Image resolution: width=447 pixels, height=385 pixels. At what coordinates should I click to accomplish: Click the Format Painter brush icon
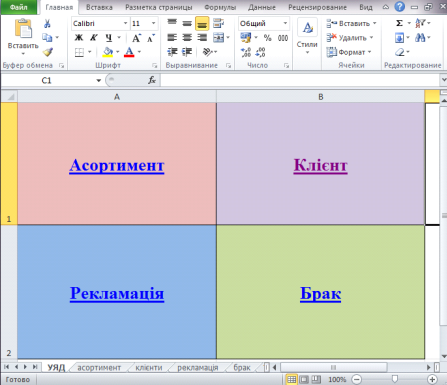[x=48, y=52]
